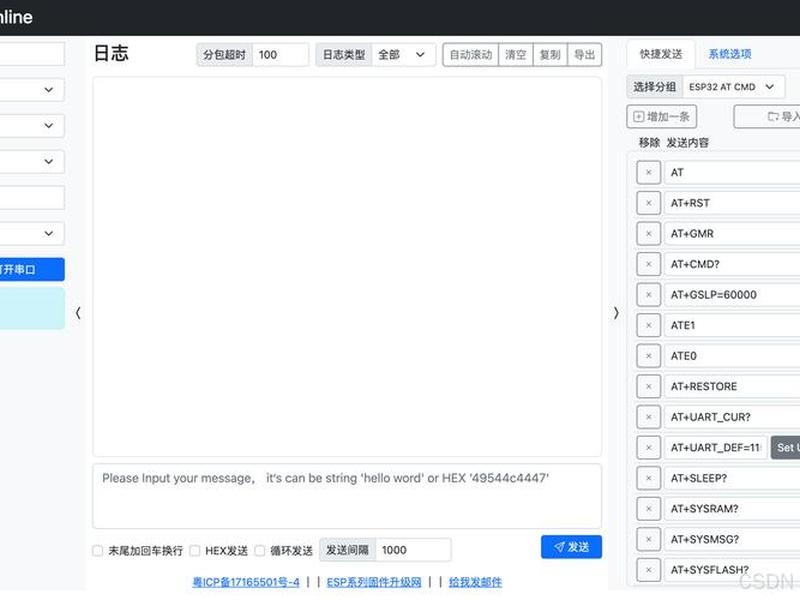Image resolution: width=800 pixels, height=600 pixels.
Task: Toggle 自动滚动 auto-scroll button
Action: point(470,55)
